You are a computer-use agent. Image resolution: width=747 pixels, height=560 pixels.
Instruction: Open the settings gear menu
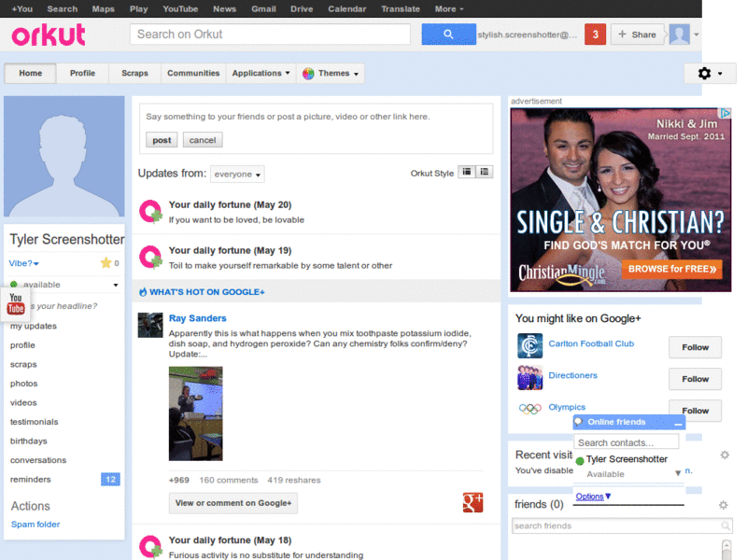(710, 74)
